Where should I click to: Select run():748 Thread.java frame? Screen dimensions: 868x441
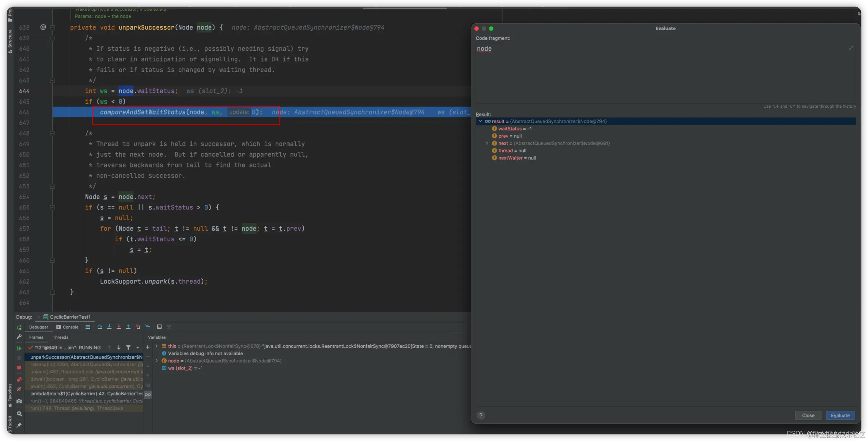84,408
